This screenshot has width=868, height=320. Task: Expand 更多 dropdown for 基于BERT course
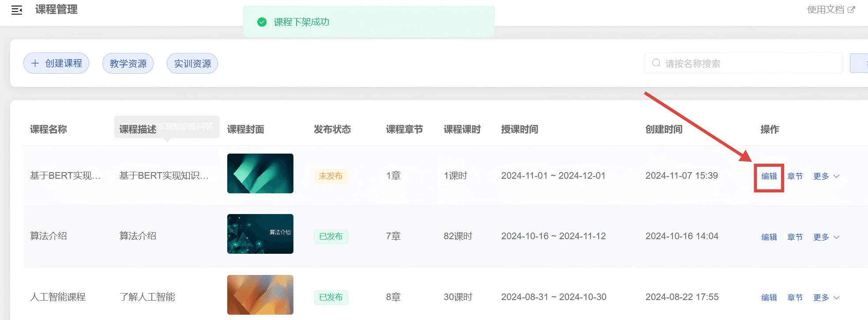[826, 176]
